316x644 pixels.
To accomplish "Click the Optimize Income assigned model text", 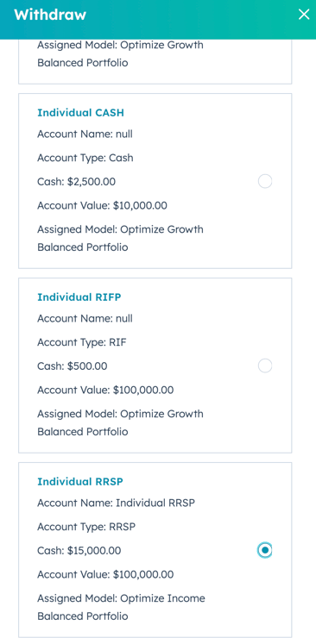I will 121,607.
